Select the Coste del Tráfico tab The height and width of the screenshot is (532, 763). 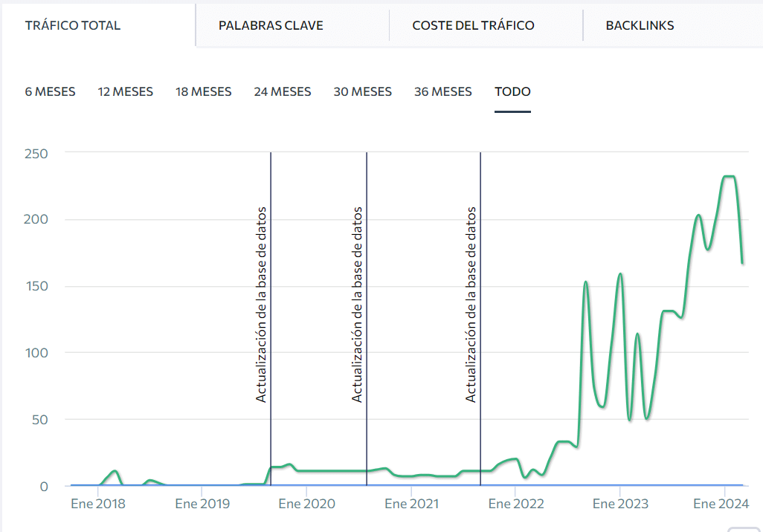pos(473,25)
